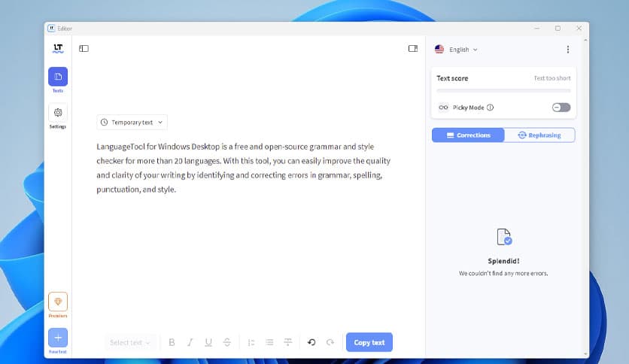
Task: Click the Editor app icon in title bar
Action: pos(51,29)
